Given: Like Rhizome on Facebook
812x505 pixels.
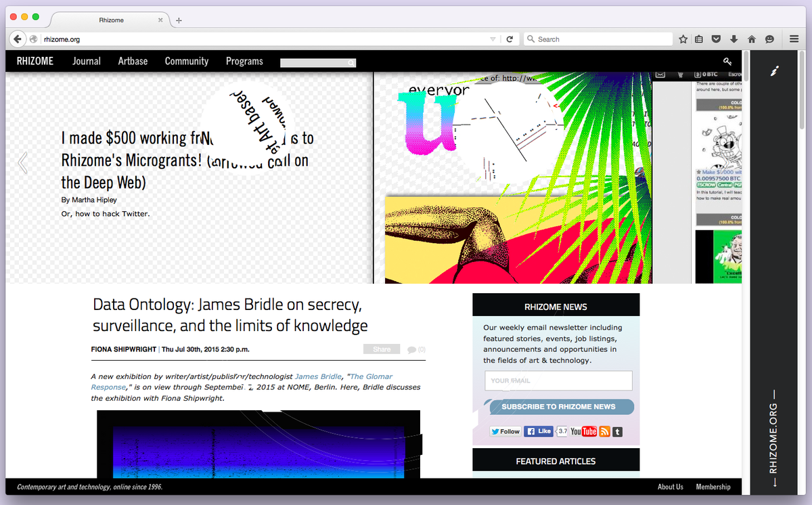Looking at the screenshot, I should pos(539,431).
